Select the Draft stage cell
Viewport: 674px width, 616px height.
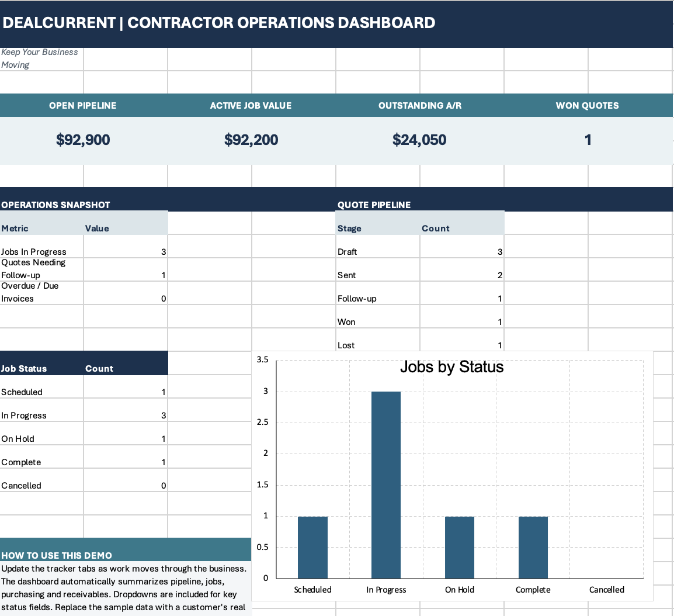[377, 247]
